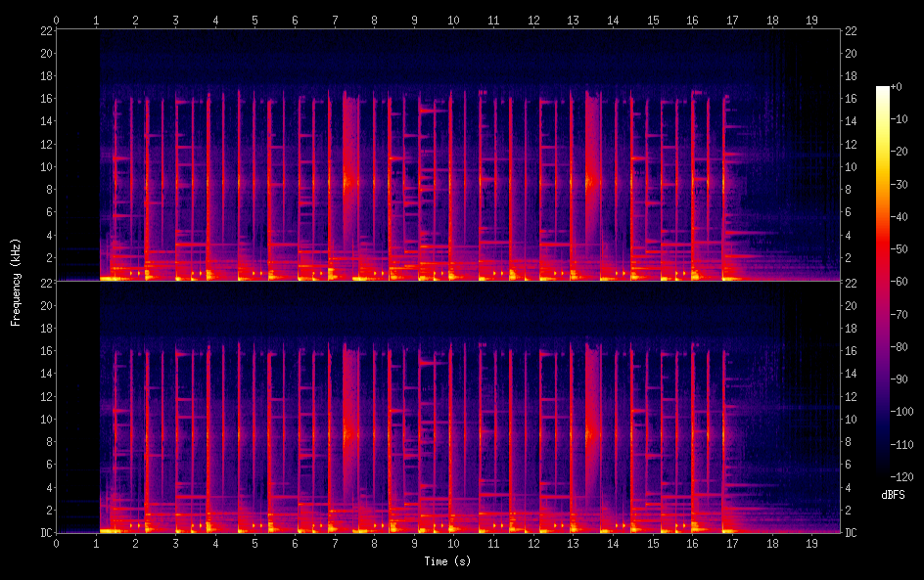
Task: Click upper channel's left-axis 16 kHz label
Action: 45,98
